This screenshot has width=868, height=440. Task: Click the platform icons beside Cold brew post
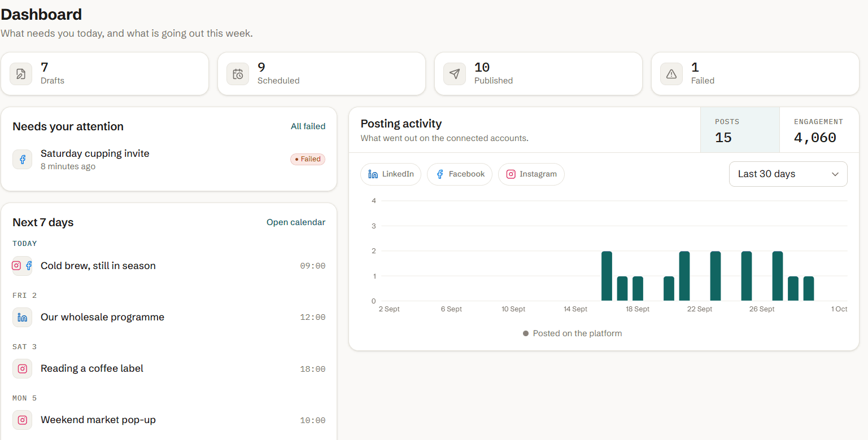23,266
